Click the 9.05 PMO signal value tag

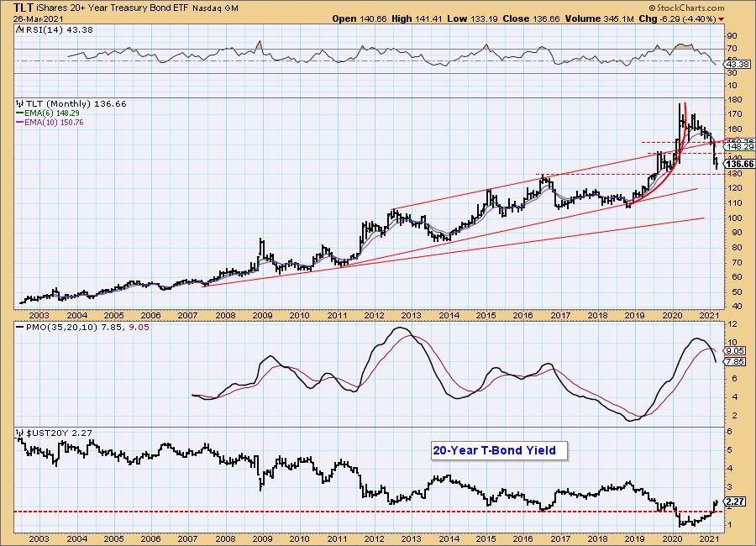coord(736,350)
